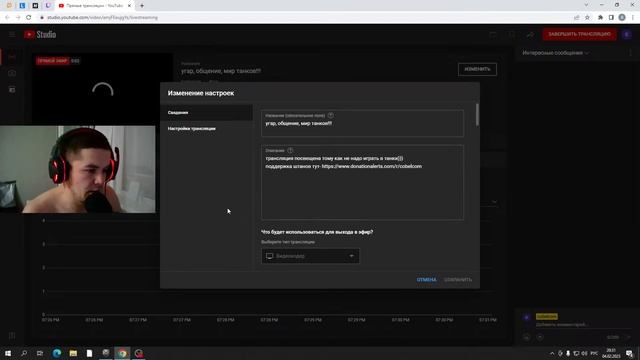Click the browser address bar URL
Viewport: 640px width, 360px height.
click(x=102, y=18)
